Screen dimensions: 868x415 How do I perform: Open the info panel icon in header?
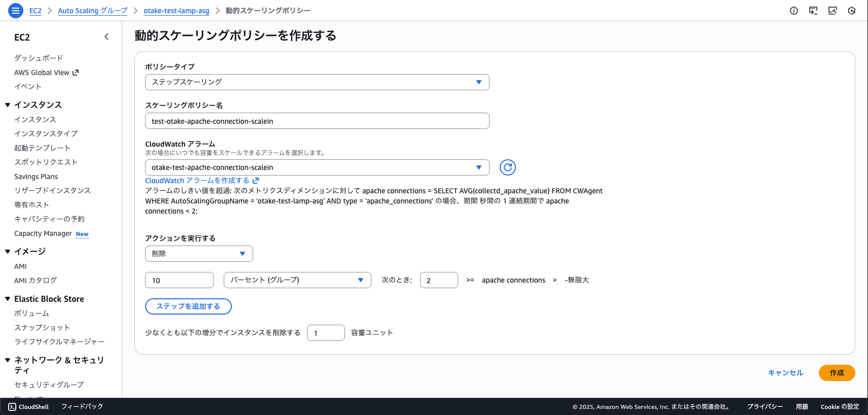(794, 11)
